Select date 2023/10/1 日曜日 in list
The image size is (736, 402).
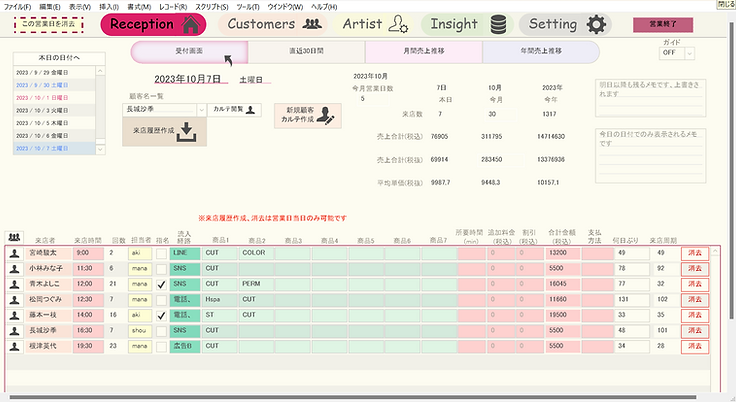(54, 98)
